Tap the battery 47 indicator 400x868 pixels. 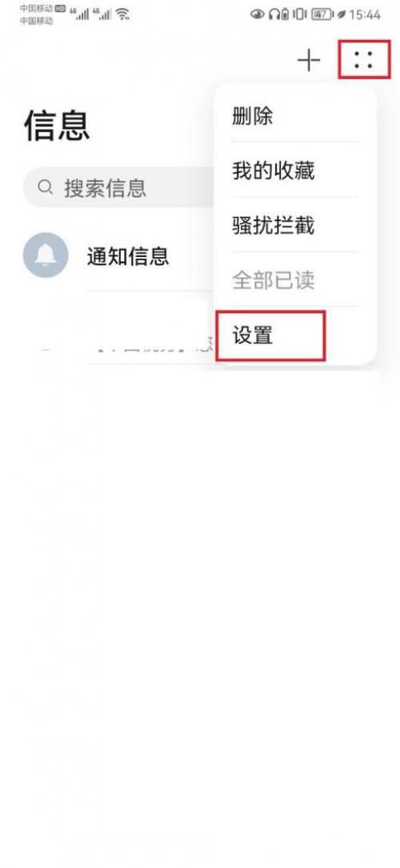321,14
